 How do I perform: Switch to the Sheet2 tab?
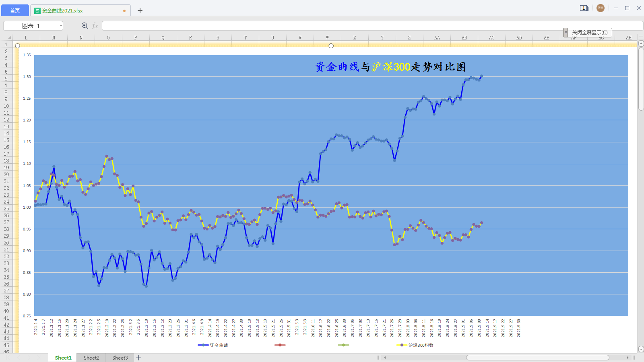click(x=91, y=358)
